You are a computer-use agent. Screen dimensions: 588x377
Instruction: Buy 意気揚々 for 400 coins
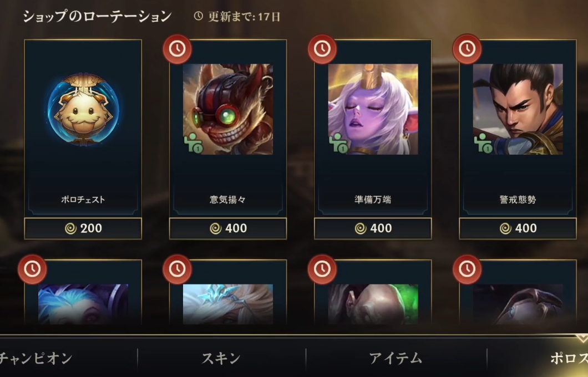click(x=227, y=228)
